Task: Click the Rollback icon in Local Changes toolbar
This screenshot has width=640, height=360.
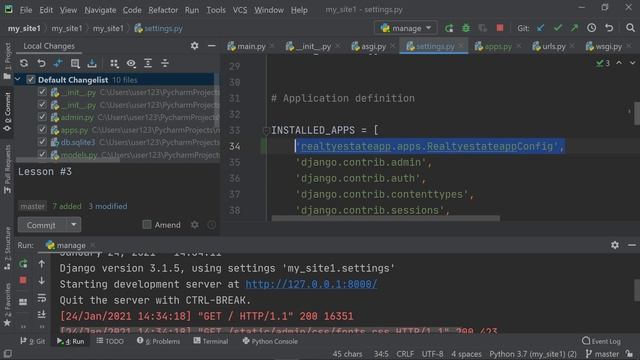Action: (41, 63)
